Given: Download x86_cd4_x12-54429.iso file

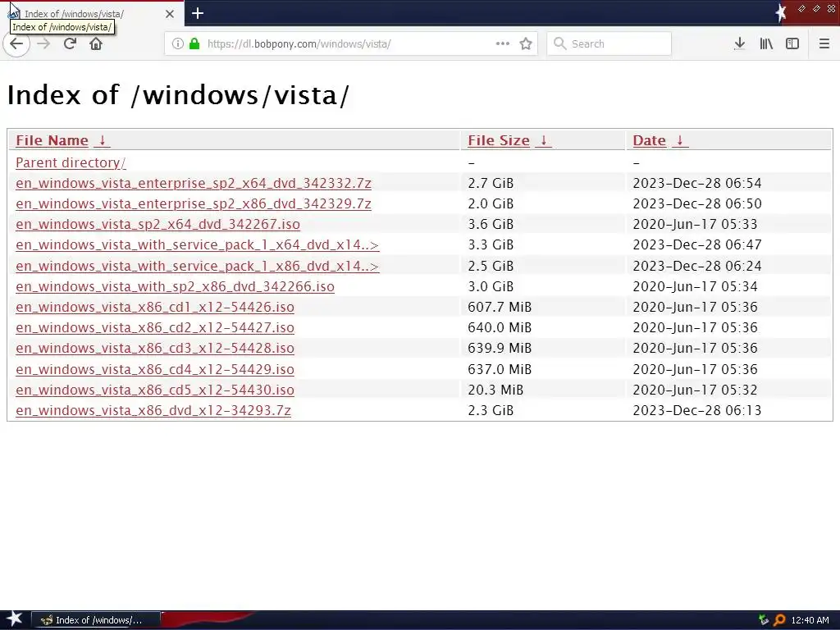Looking at the screenshot, I should [x=155, y=369].
